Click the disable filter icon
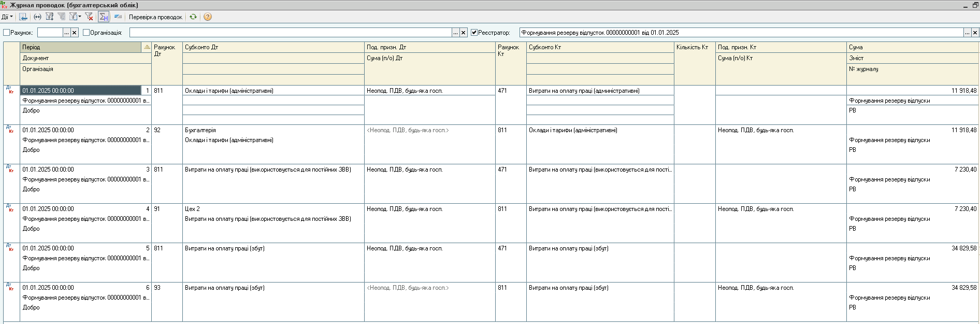This screenshot has width=980, height=324. click(89, 17)
